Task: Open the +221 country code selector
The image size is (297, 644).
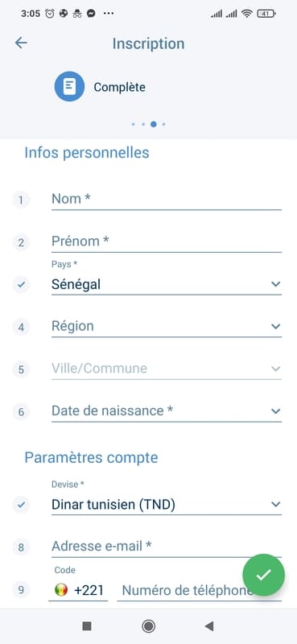Action: (x=78, y=591)
